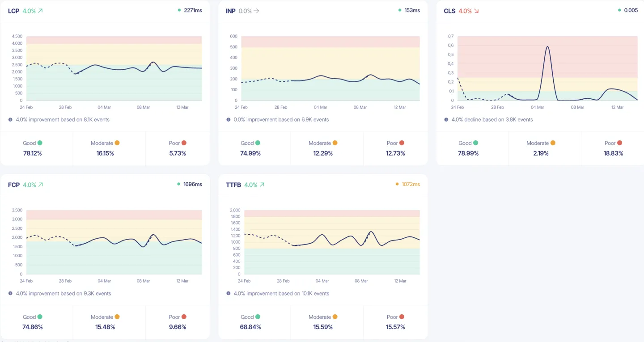Select the Poor label on the INP card
Image resolution: width=644 pixels, height=342 pixels.
(x=391, y=143)
